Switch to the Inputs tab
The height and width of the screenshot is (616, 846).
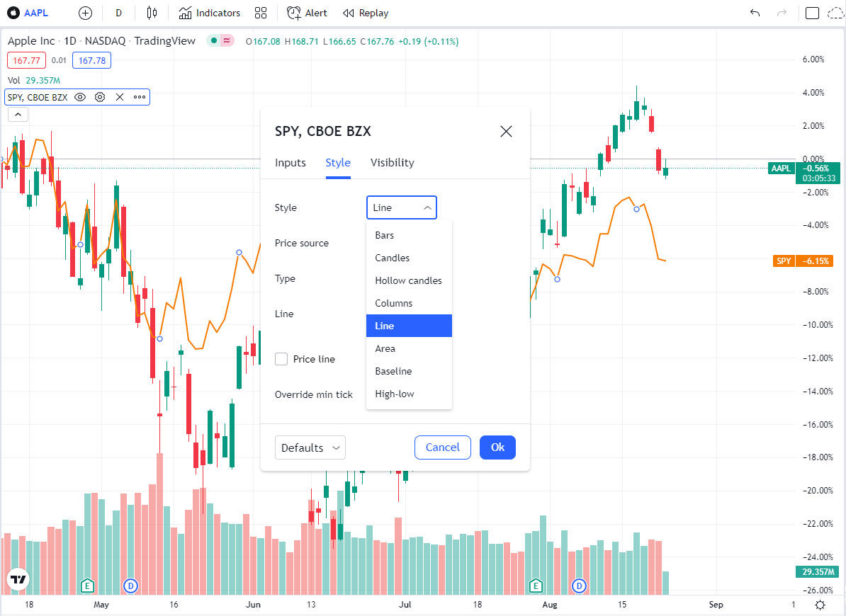pos(290,162)
